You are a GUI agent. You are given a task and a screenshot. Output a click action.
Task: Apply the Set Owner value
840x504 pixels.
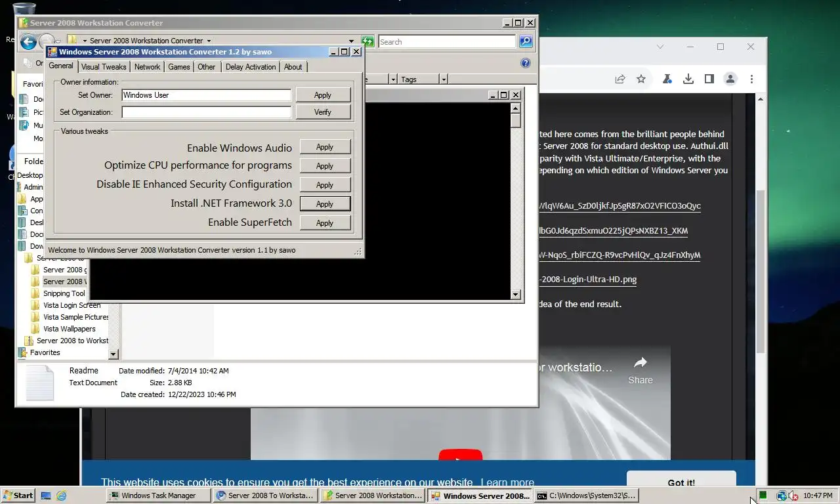pos(323,95)
